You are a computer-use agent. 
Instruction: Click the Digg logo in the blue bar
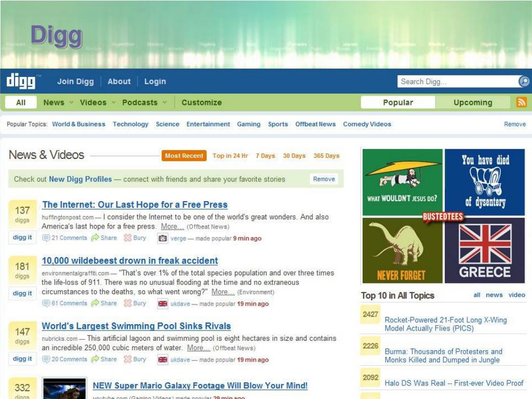(21, 82)
